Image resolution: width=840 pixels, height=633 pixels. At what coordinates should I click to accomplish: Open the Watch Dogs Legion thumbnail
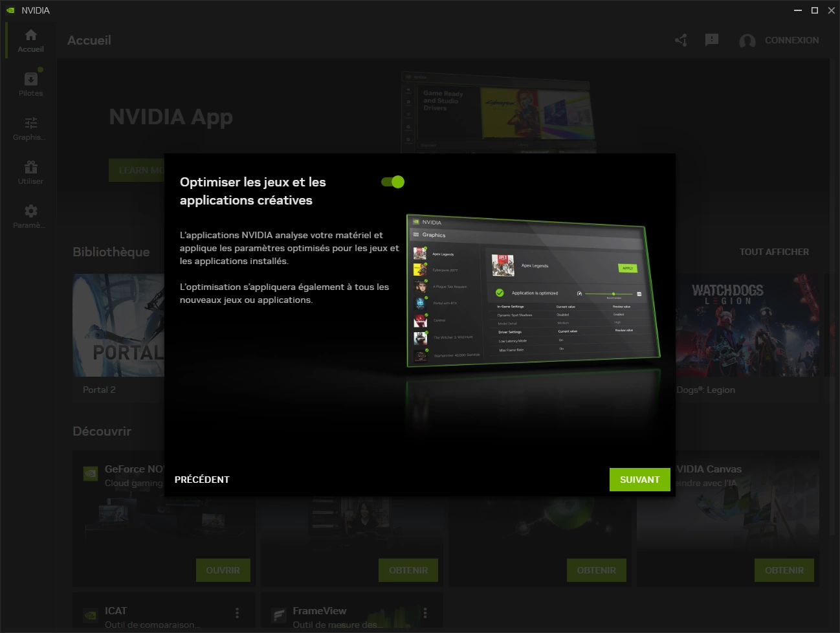pyautogui.click(x=747, y=325)
